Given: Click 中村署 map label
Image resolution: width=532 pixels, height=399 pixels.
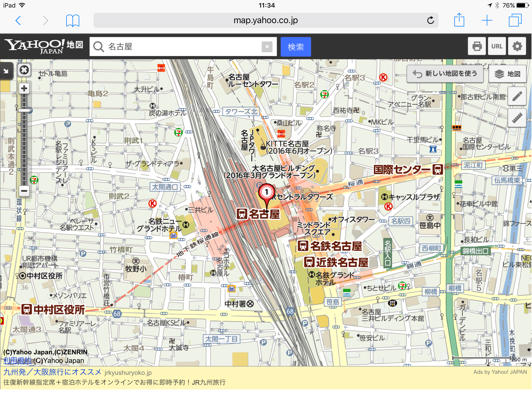Looking at the screenshot, I should pyautogui.click(x=239, y=304).
